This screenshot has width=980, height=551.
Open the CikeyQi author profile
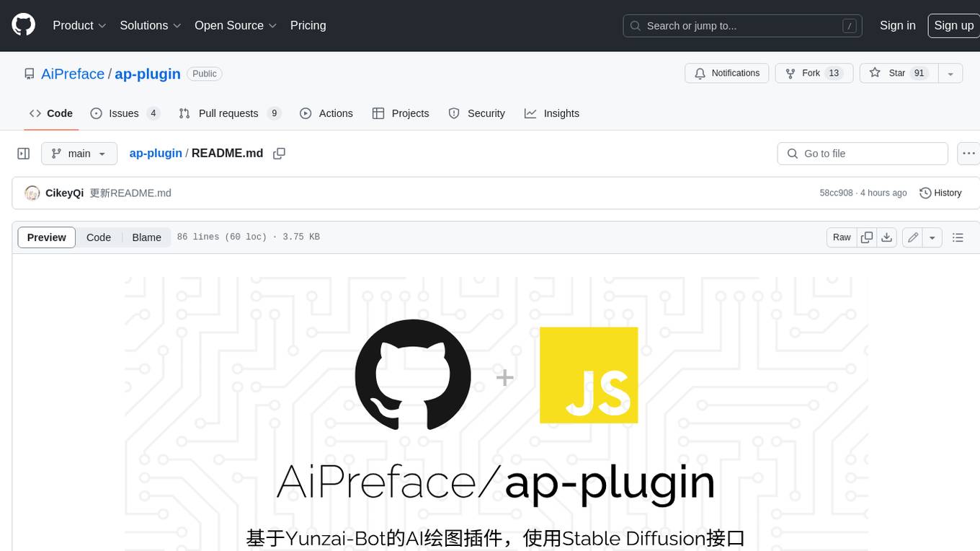click(x=65, y=193)
